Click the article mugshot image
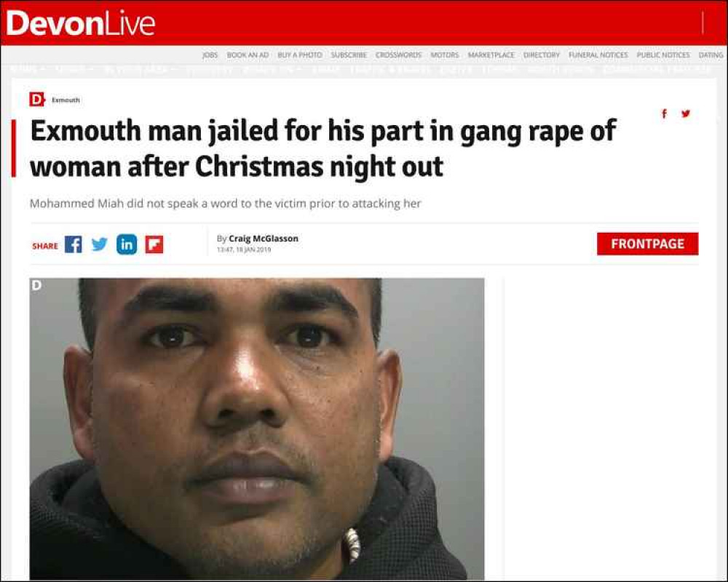Screen dimensions: 728x582 (257, 428)
